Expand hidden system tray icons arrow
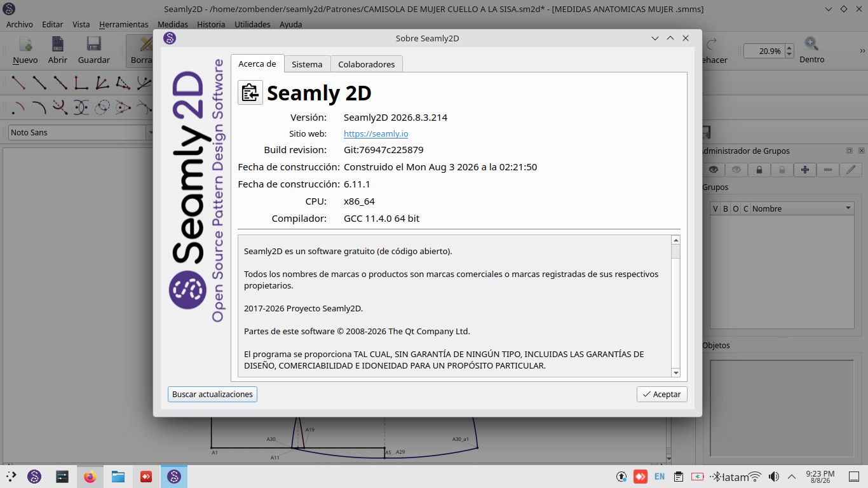 click(x=792, y=477)
